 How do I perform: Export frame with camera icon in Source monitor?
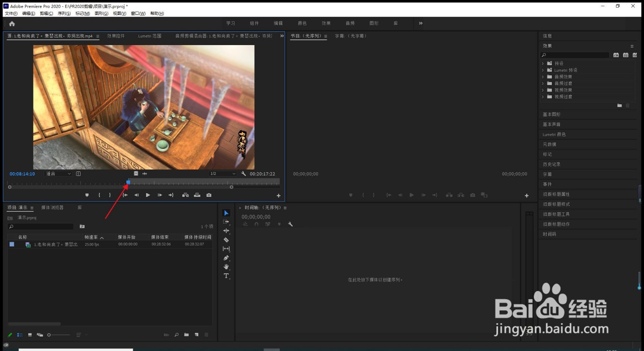tap(209, 195)
